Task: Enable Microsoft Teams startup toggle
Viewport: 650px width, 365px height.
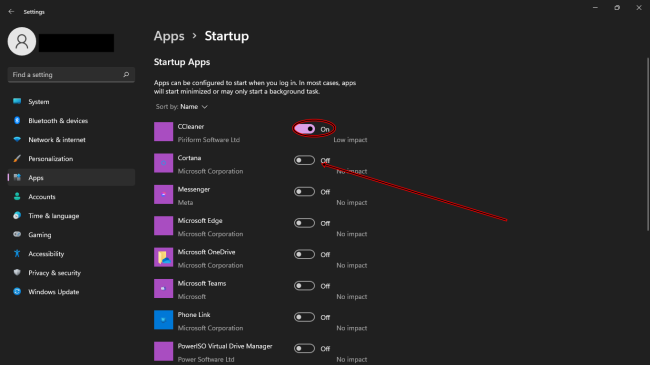Action: [x=305, y=286]
